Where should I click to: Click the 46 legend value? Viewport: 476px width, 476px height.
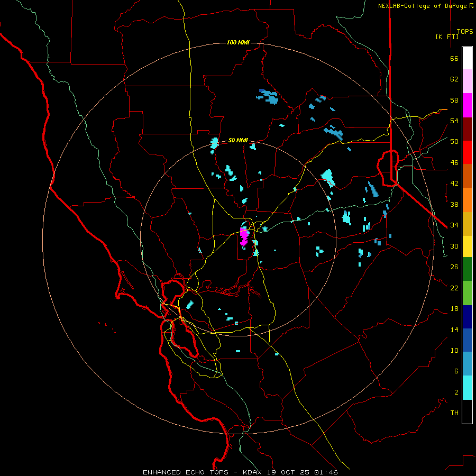pos(454,163)
